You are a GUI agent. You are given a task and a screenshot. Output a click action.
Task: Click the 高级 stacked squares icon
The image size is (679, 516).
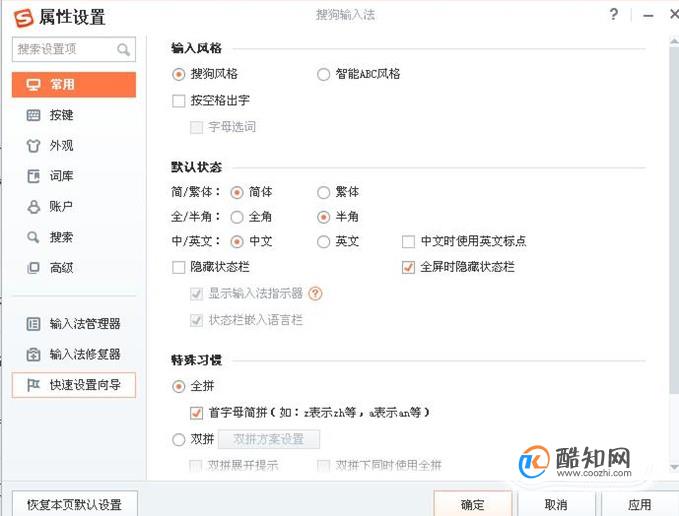(x=33, y=268)
